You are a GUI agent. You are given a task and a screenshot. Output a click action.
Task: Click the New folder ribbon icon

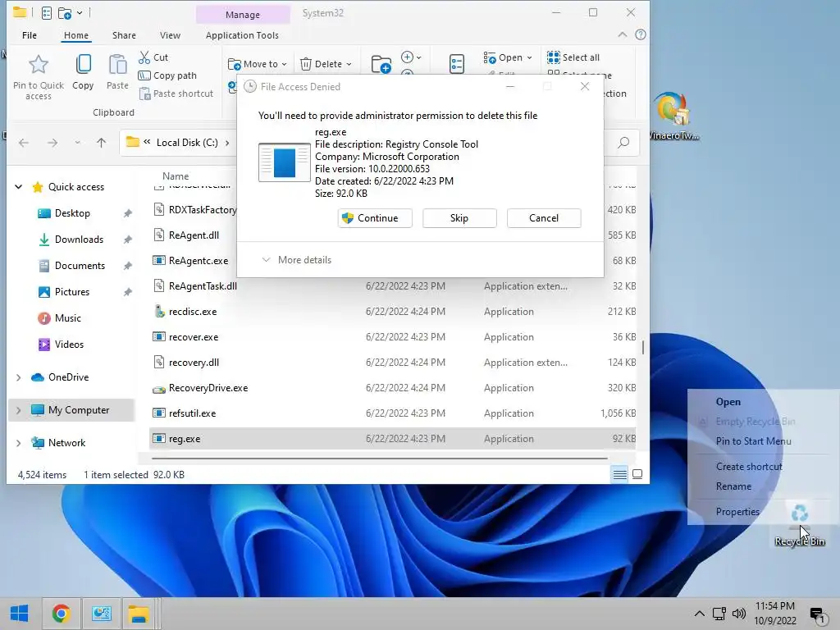tap(381, 65)
